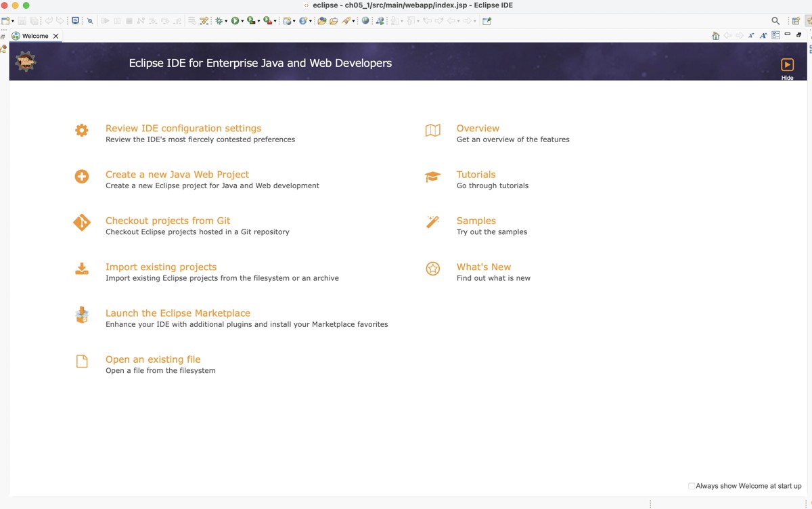Click the Welcome Home icon

coord(715,35)
